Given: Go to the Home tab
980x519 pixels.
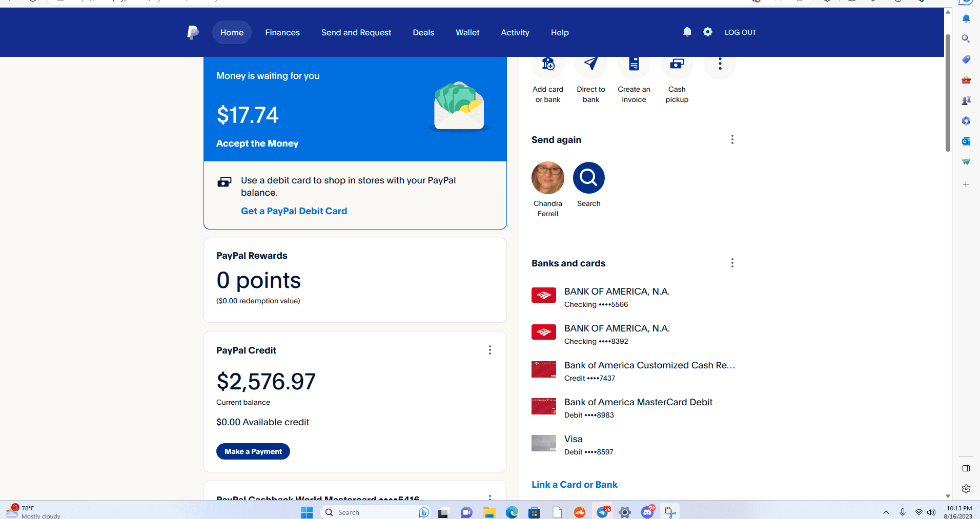Looking at the screenshot, I should 232,32.
